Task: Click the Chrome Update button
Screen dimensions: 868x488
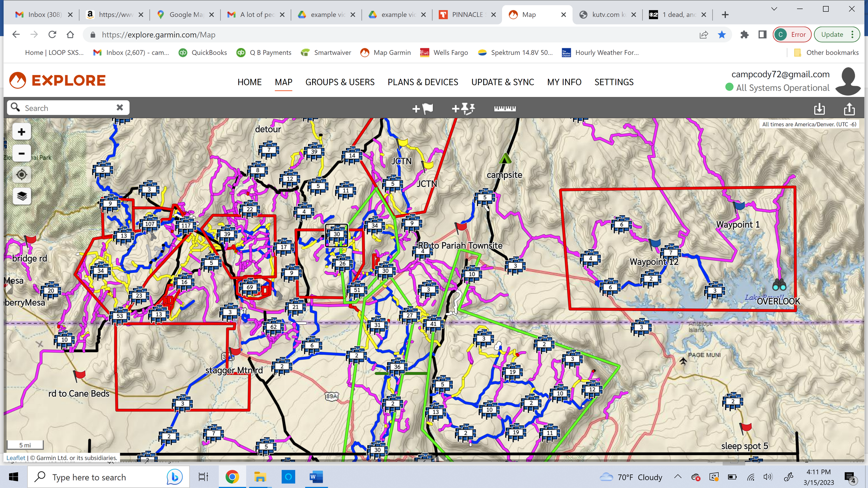Action: pos(832,34)
